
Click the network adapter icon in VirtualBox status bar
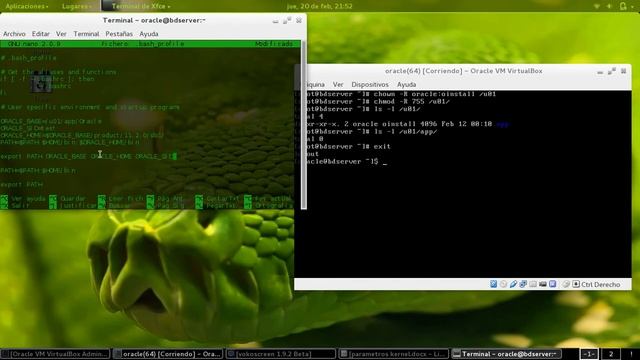point(523,284)
